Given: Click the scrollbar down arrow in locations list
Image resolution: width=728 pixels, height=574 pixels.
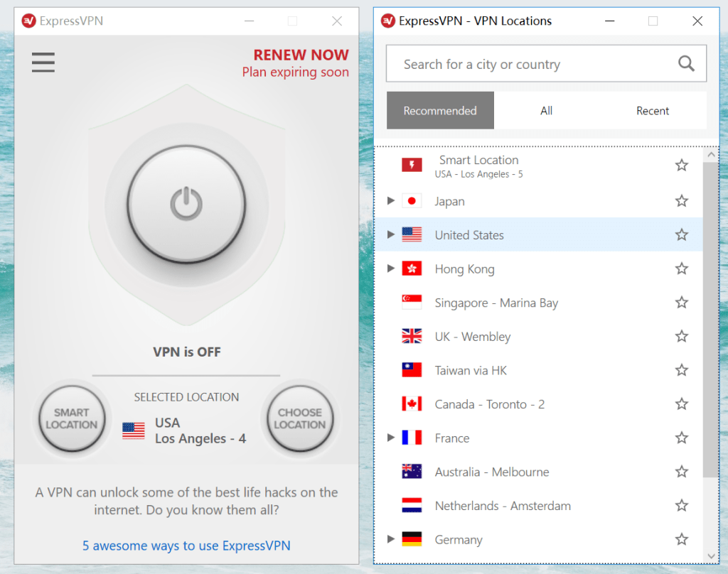Looking at the screenshot, I should (711, 556).
